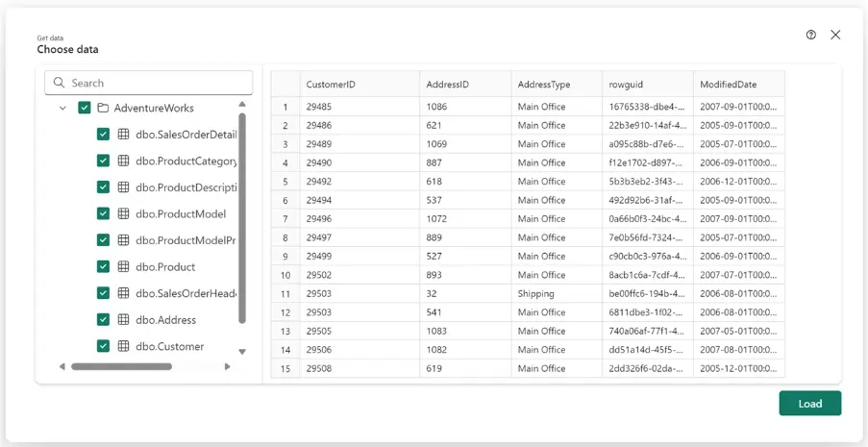
Task: Click AddressID cell 1072
Action: click(x=465, y=219)
